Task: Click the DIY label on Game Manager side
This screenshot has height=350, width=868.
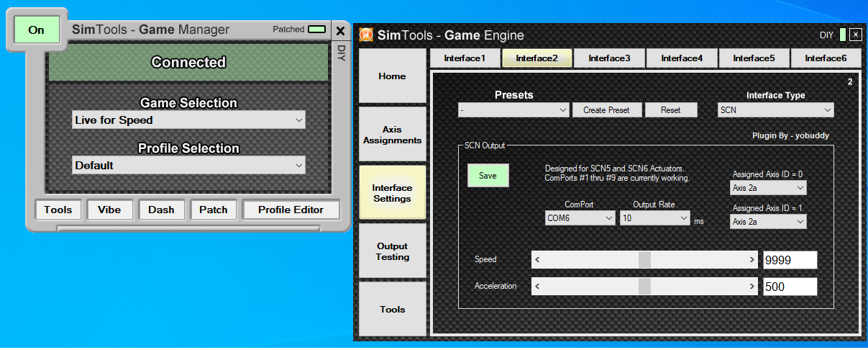Action: (342, 54)
